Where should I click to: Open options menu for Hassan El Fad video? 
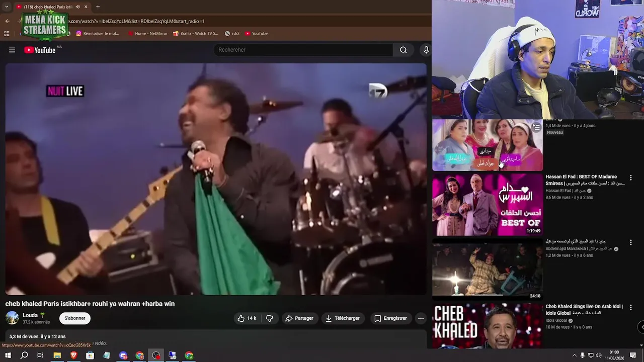pyautogui.click(x=630, y=178)
